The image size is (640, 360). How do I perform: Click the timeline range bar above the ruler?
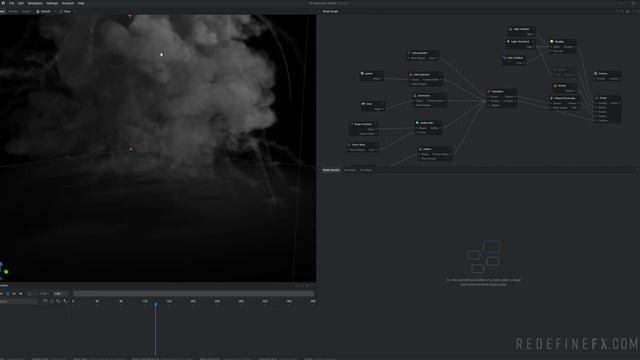coord(193,293)
